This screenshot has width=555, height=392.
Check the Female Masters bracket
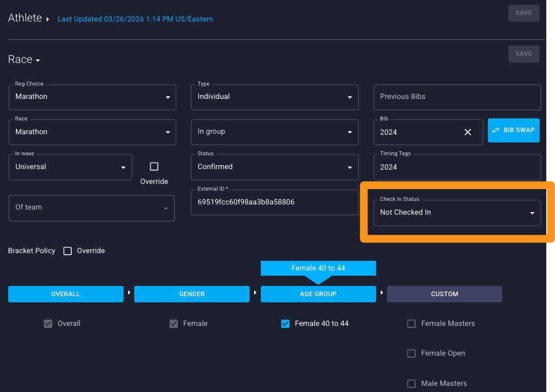(x=411, y=324)
